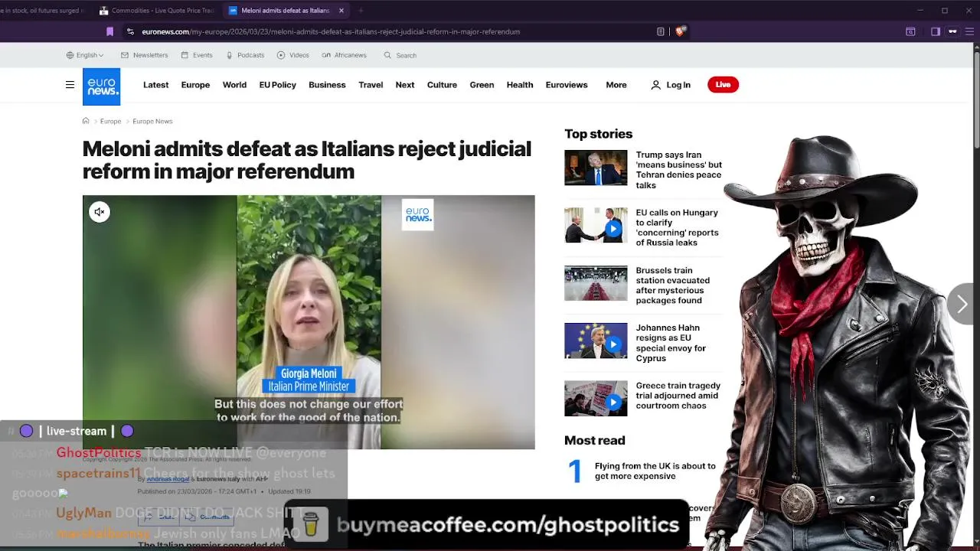
Task: Open a new tab with plus icon
Action: [361, 11]
